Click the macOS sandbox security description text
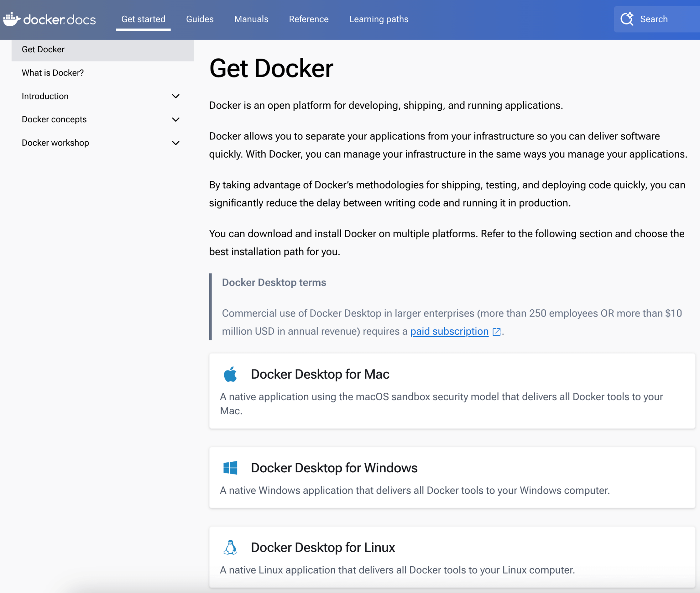Viewport: 700px width, 593px height. coord(442,404)
